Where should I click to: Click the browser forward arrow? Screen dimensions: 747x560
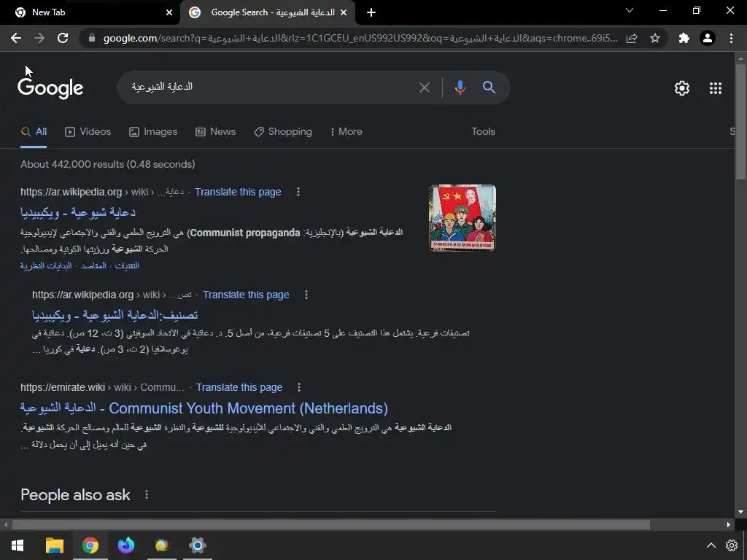(x=39, y=38)
